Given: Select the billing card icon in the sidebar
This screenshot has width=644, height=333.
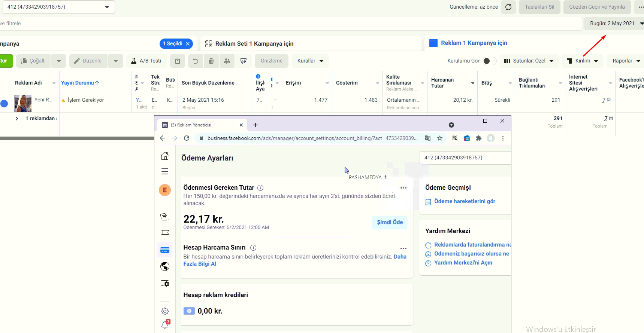Looking at the screenshot, I should click(165, 250).
